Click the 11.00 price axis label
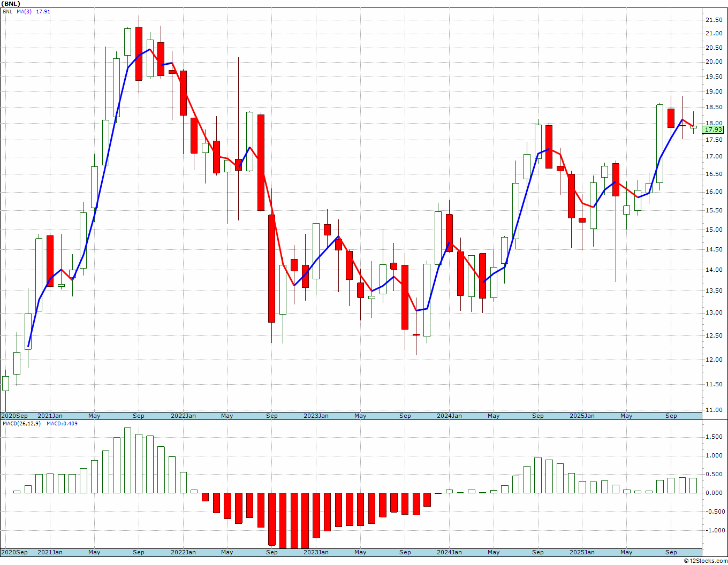Viewport: 728px width, 565px height. [714, 410]
